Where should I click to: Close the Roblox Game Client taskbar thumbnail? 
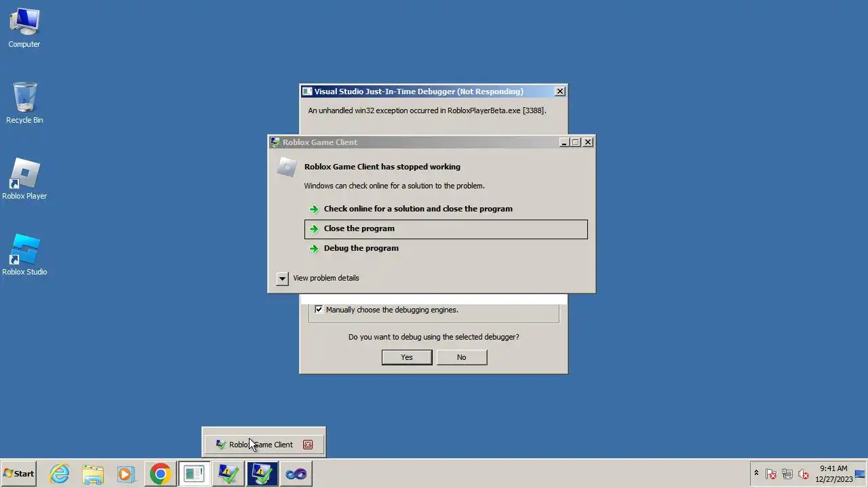308,445
